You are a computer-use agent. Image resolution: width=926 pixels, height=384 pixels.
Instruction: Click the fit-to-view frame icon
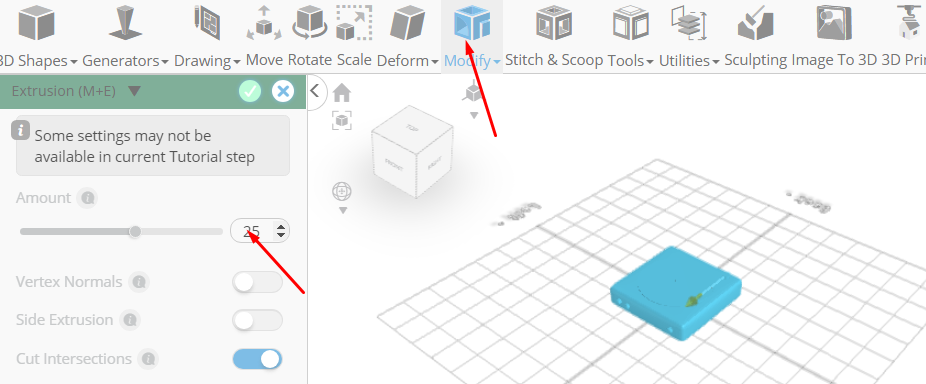342,120
